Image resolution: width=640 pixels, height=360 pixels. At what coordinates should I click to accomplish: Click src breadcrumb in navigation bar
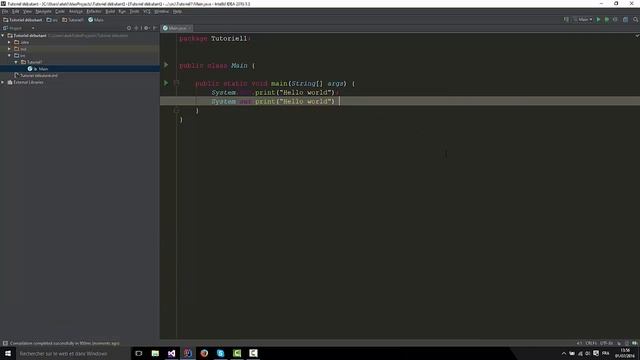52,20
